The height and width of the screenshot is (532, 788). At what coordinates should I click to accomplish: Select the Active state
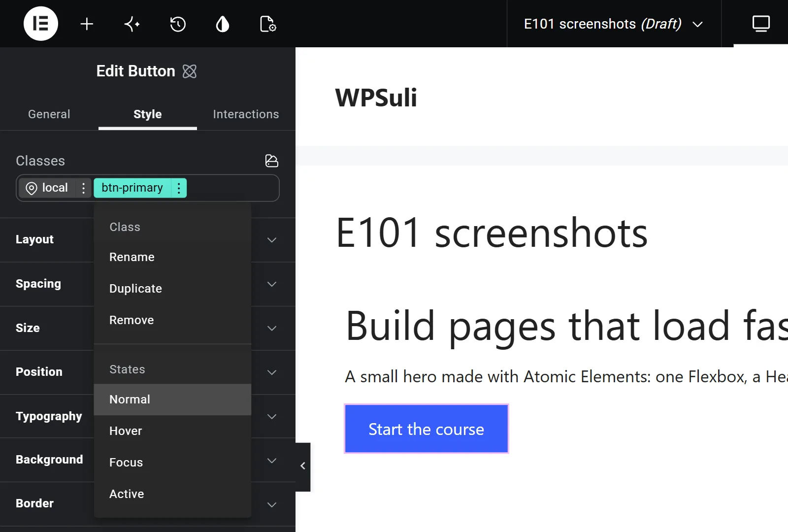click(172, 494)
